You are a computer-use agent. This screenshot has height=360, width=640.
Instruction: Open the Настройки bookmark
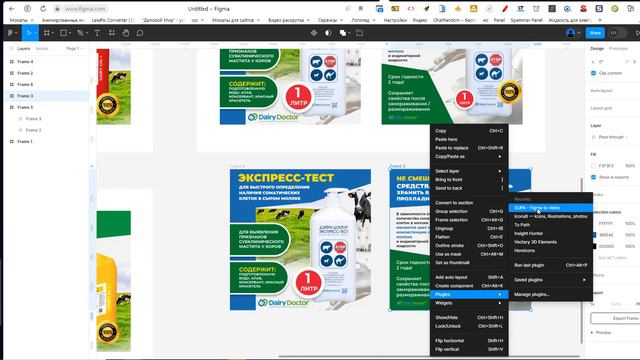pos(395,20)
